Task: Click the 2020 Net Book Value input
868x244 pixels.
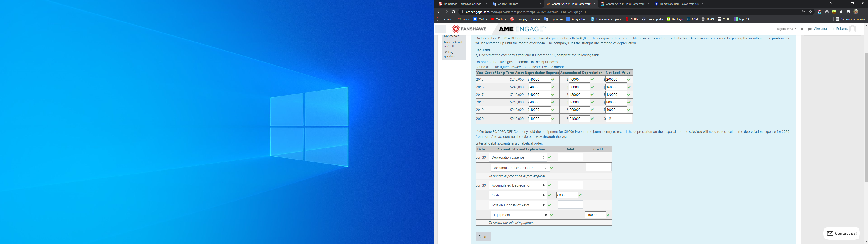Action: click(619, 119)
